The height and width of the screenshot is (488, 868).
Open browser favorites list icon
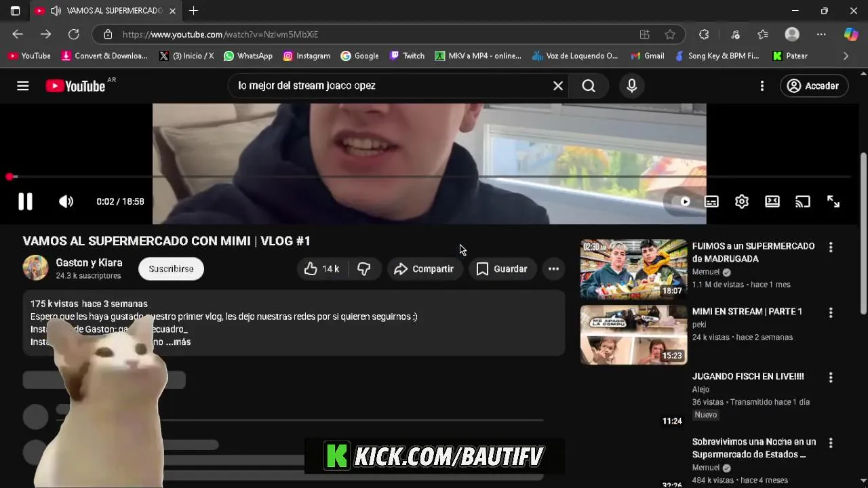[763, 35]
